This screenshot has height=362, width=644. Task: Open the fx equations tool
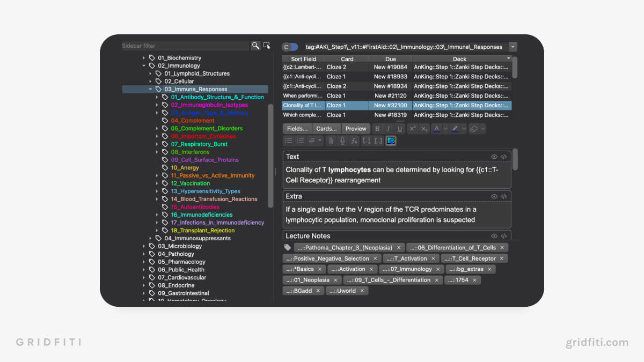[x=354, y=141]
